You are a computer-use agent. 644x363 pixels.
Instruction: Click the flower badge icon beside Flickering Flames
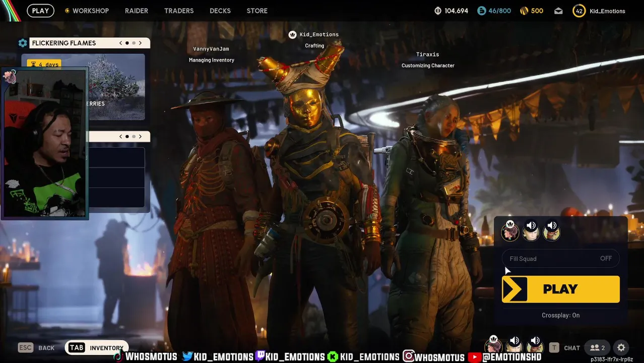pos(23,43)
